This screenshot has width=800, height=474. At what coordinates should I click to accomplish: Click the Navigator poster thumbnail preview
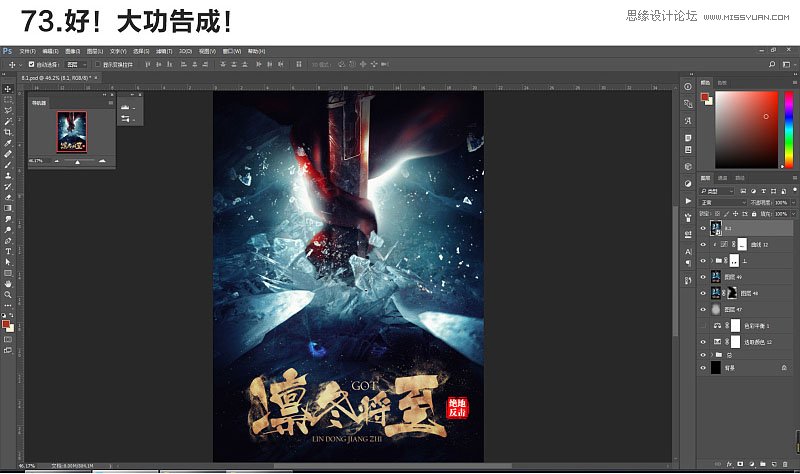[71, 132]
